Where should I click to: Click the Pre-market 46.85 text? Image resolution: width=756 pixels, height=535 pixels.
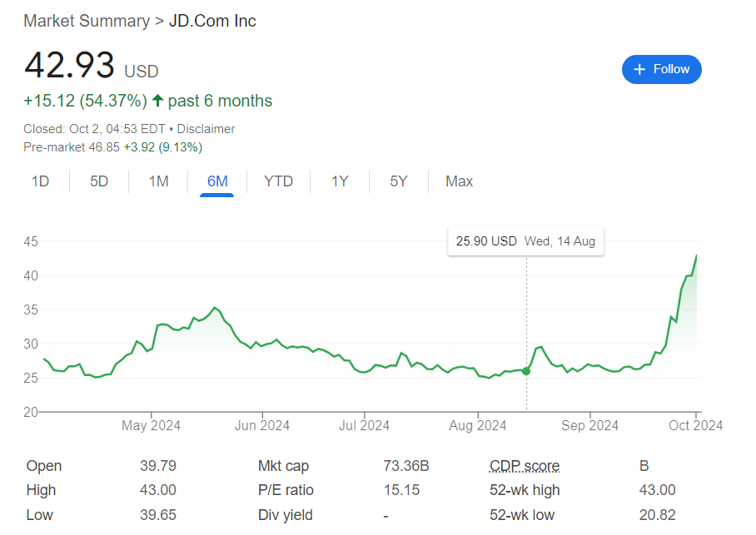click(72, 147)
